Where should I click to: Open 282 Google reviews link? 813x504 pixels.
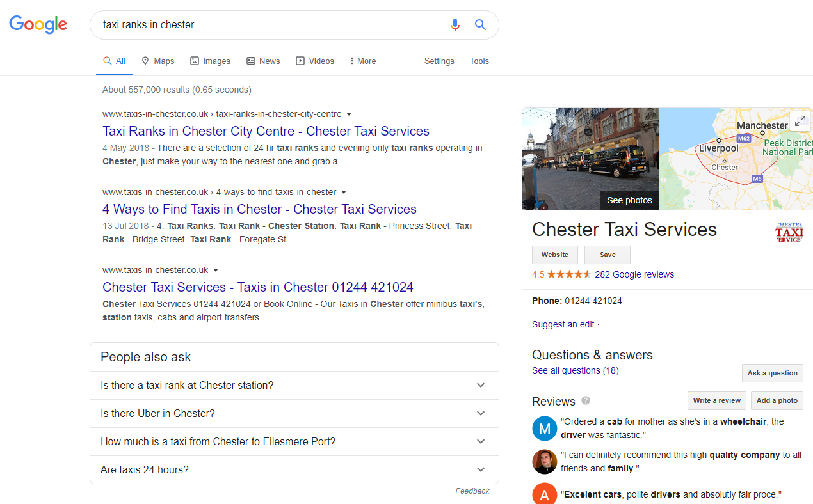point(634,274)
